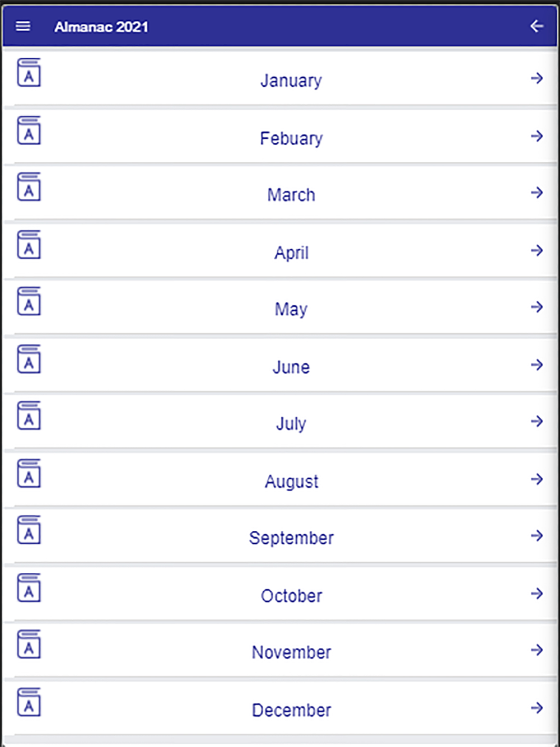Open April via its right arrow
Screen dimensions: 560x747
pos(536,250)
